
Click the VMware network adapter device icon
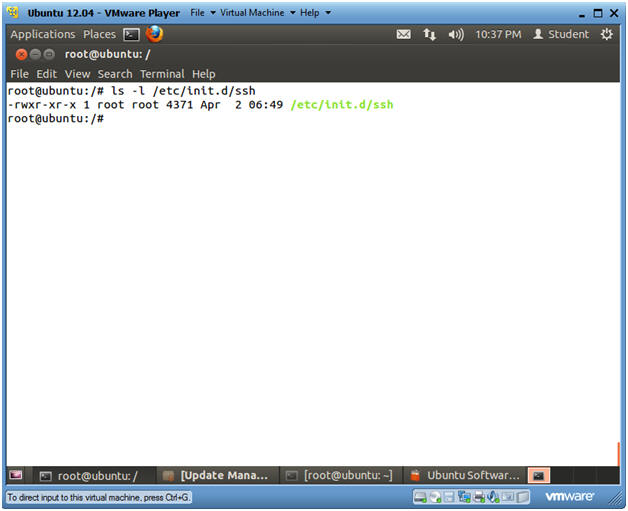(464, 497)
